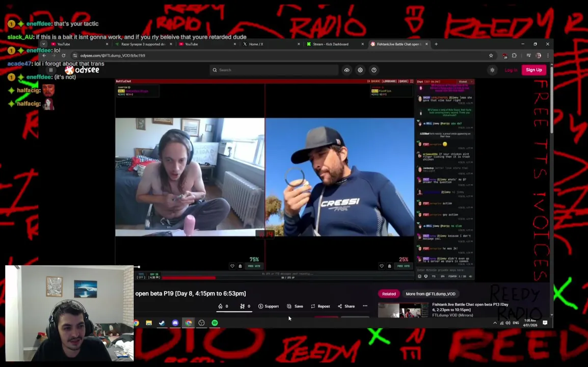The width and height of the screenshot is (588, 367).
Task: Open Chrome's three-dot menu
Action: click(x=548, y=56)
